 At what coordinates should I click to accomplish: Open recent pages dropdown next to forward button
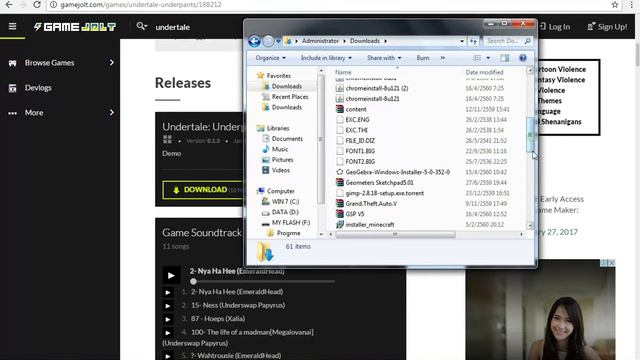(278, 41)
